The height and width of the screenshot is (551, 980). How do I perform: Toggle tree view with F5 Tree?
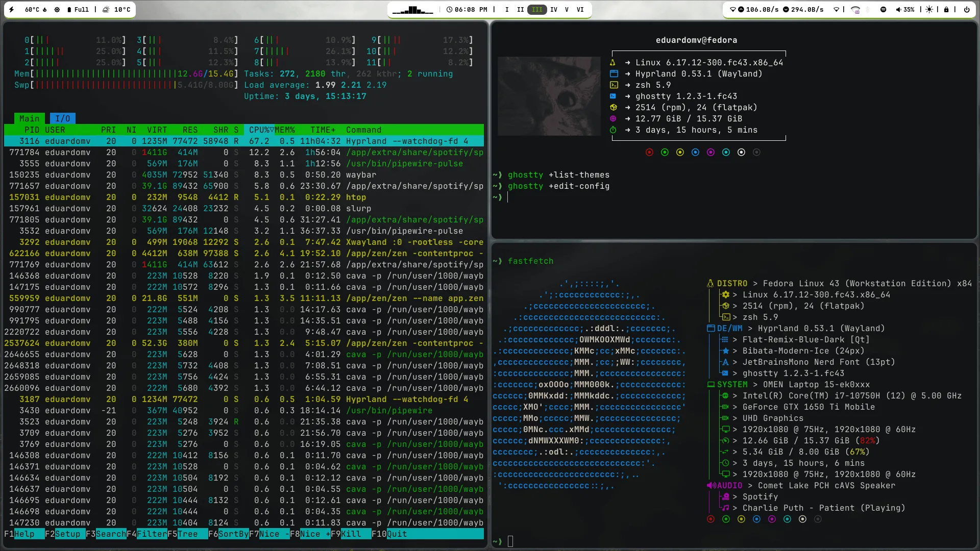point(187,534)
